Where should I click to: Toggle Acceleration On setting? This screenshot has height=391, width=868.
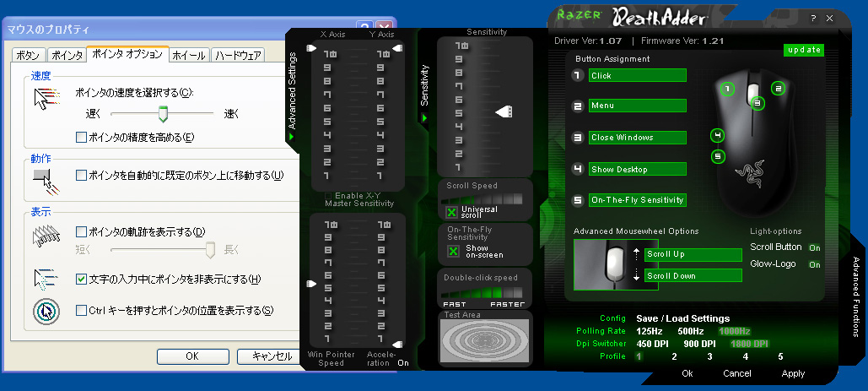click(x=403, y=363)
